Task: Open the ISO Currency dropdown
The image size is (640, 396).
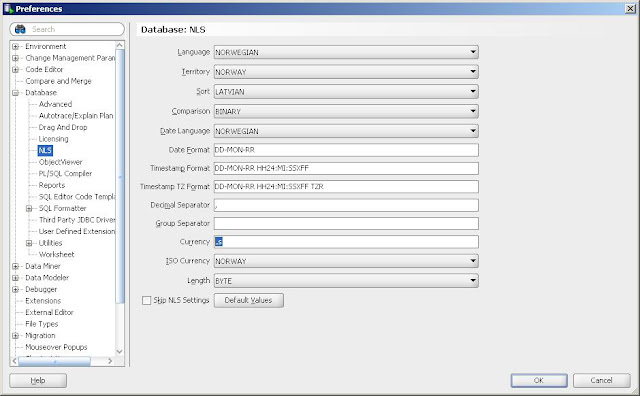Action: [x=346, y=261]
